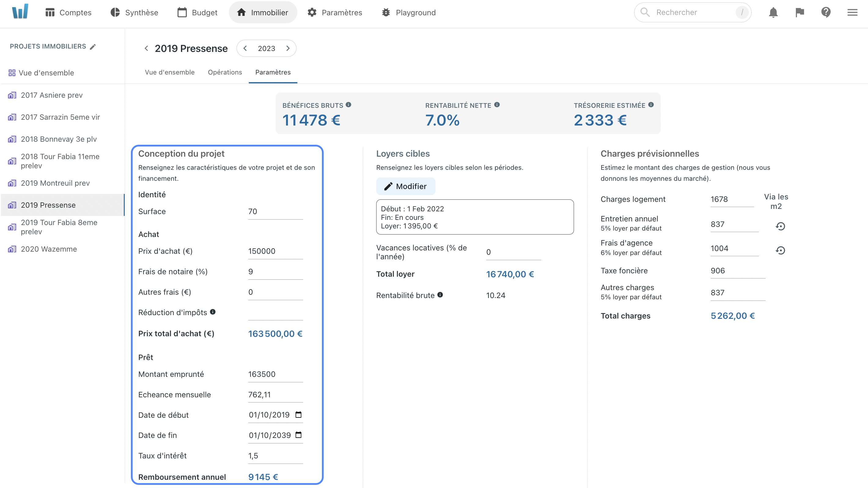Click the right arrow to navigate next year
The image size is (868, 488).
pos(288,48)
